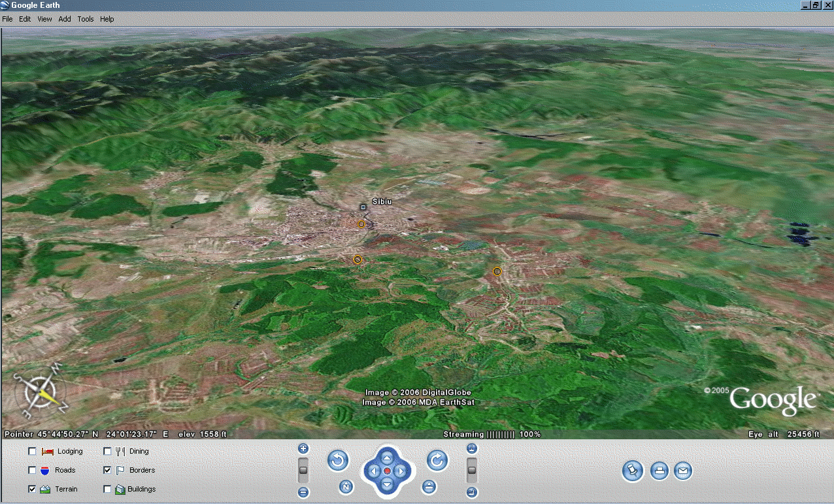
Task: Open the View menu
Action: 44,19
